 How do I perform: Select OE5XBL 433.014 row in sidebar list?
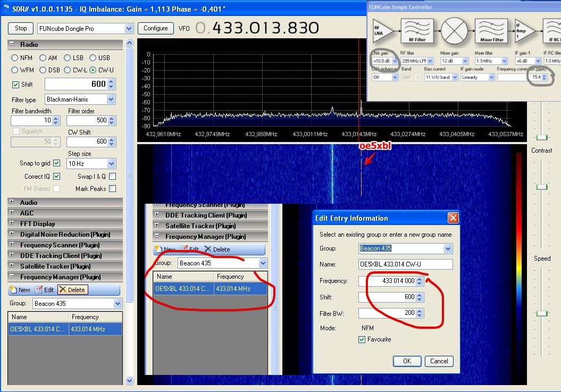pos(65,329)
